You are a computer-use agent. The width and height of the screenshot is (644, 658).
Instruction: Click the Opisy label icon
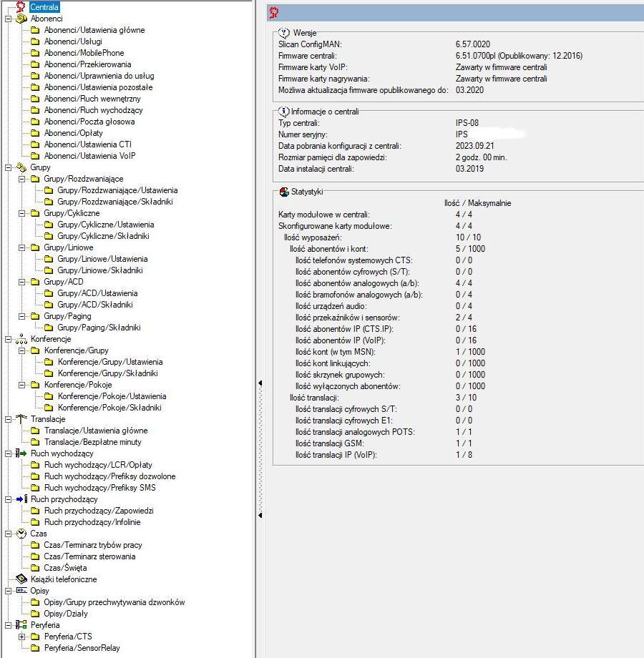pos(21,591)
